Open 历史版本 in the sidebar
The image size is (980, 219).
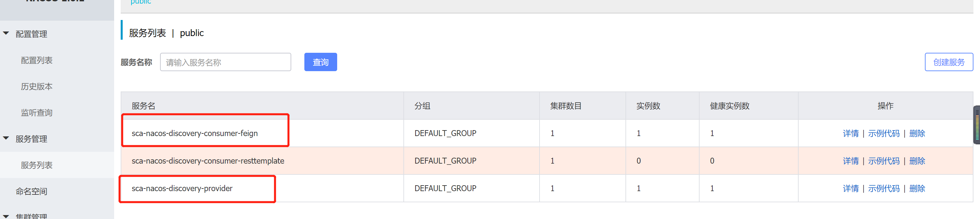click(x=37, y=86)
